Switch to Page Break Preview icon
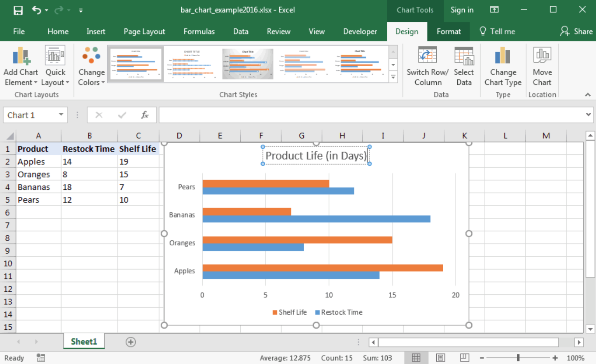 coord(465,358)
